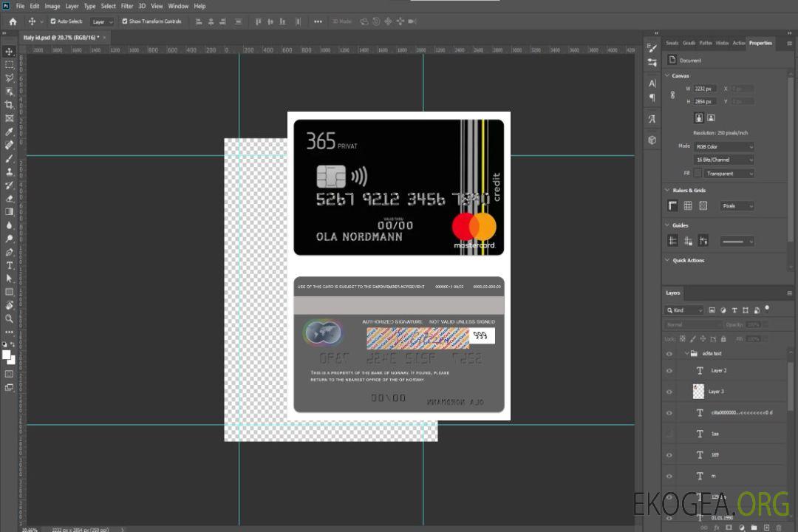Image resolution: width=798 pixels, height=532 pixels.
Task: Select the Rectangular Marquee tool
Action: tap(9, 65)
